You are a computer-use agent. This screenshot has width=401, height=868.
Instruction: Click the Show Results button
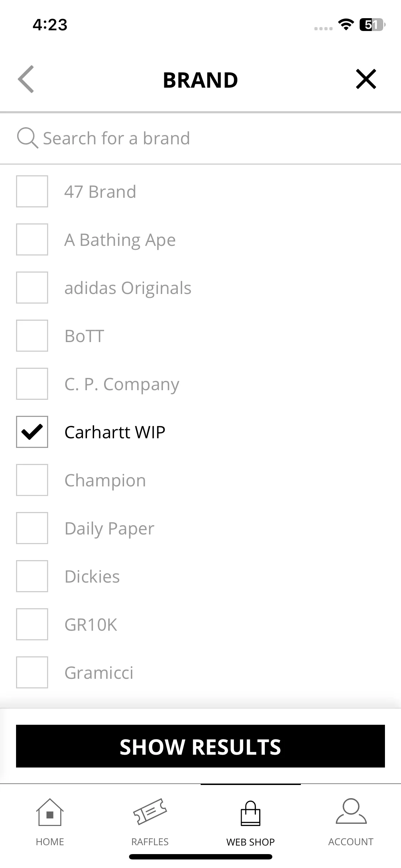click(x=200, y=746)
